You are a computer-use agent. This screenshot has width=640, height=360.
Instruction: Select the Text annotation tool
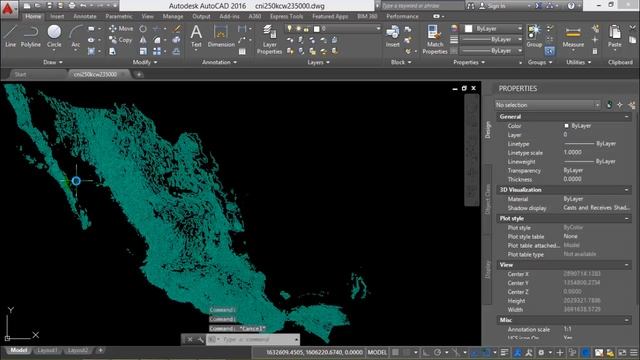196,36
